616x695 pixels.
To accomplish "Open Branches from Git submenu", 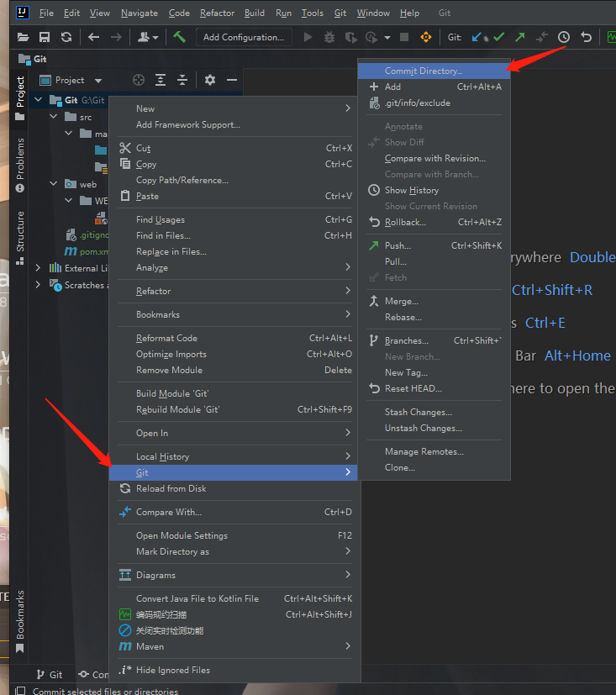I will click(434, 341).
